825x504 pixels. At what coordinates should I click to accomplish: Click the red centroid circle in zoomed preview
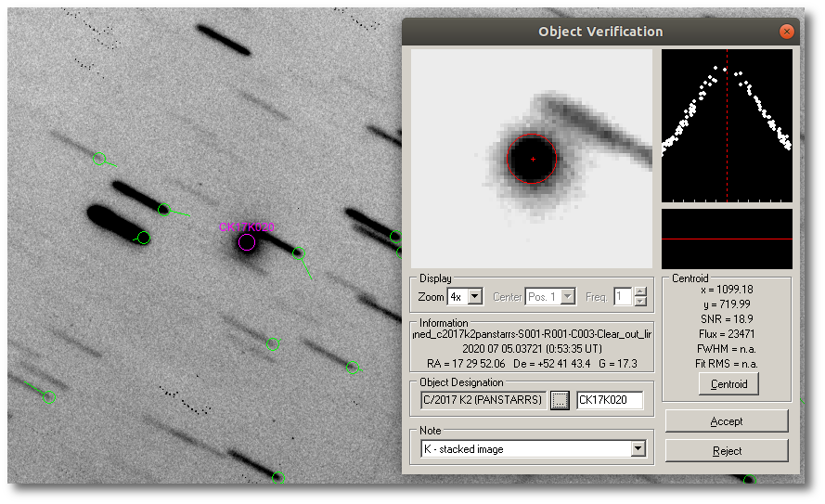pyautogui.click(x=532, y=159)
